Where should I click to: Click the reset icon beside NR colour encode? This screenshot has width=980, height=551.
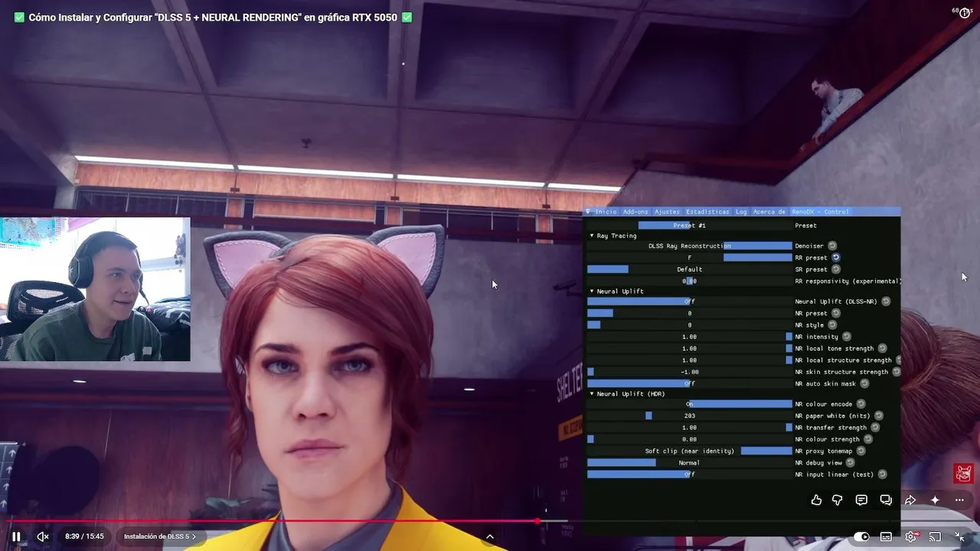[x=861, y=404]
